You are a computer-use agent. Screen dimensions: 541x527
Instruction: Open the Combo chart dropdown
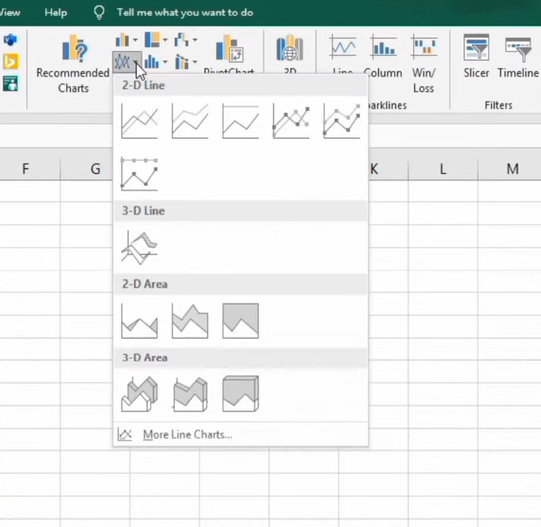(x=186, y=62)
